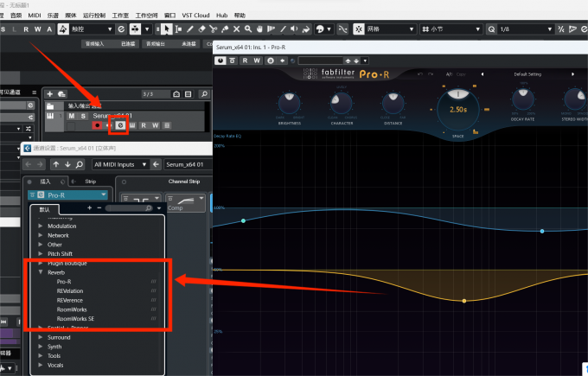This screenshot has width=588, height=376.
Task: Expand the Surround plugin category
Action: pyautogui.click(x=41, y=337)
